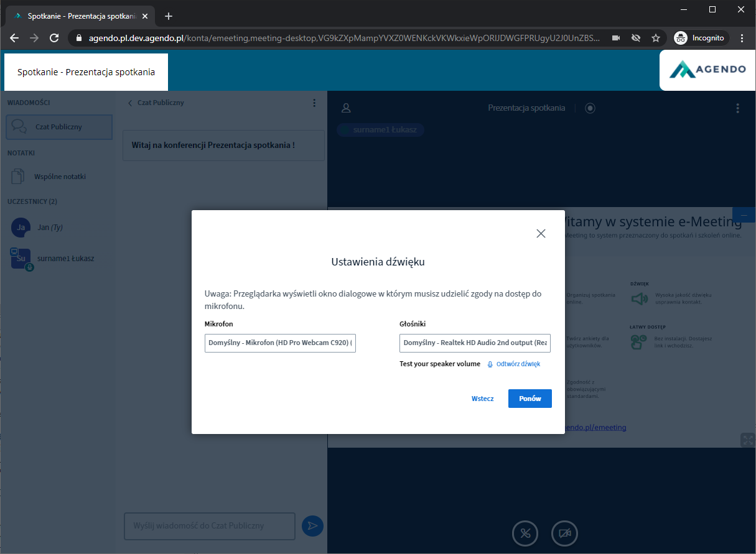This screenshot has height=554, width=756.
Task: Click the send message arrow icon
Action: (312, 526)
